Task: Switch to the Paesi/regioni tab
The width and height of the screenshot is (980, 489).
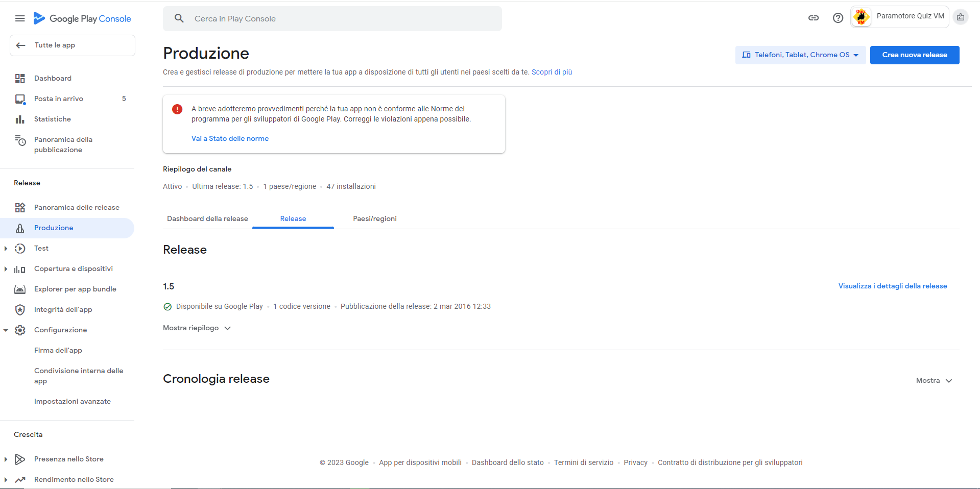Action: (375, 219)
